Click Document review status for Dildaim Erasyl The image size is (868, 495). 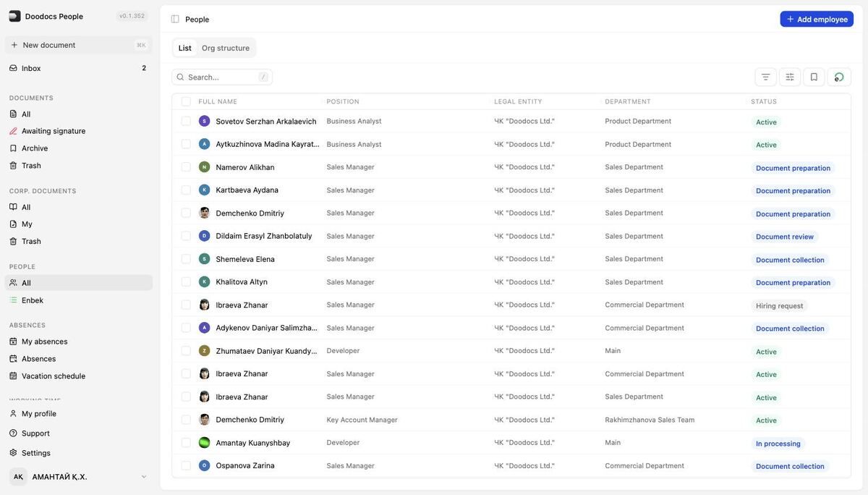[785, 237]
